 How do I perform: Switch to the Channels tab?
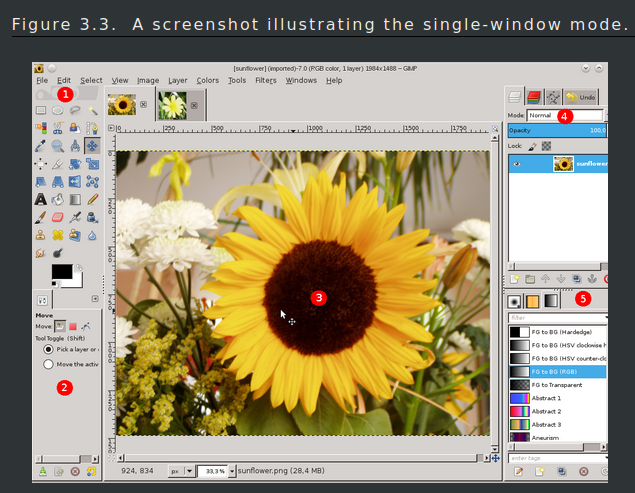[x=534, y=97]
